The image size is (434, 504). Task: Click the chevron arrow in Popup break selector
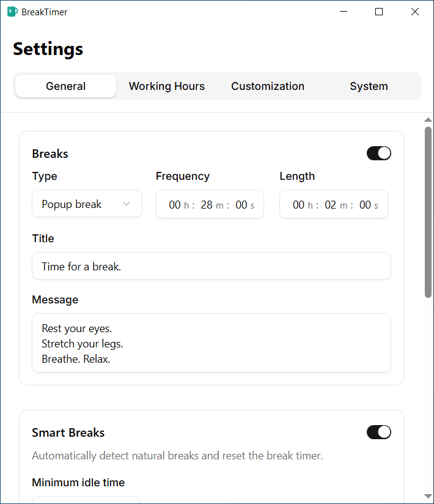[x=127, y=204]
